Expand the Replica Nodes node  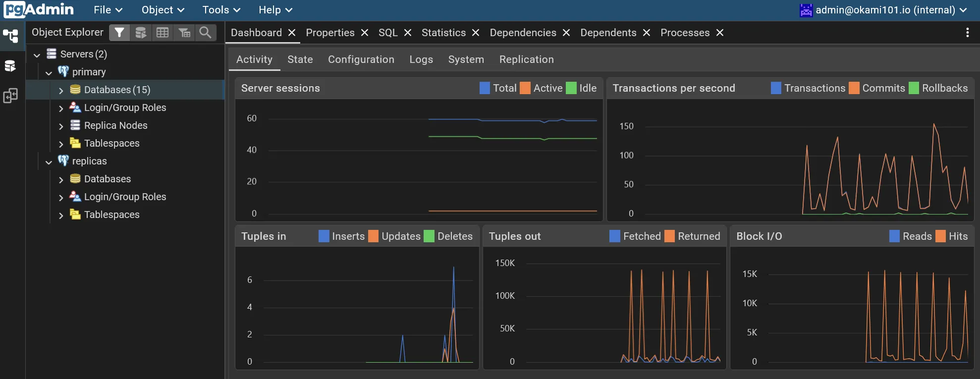[61, 126]
